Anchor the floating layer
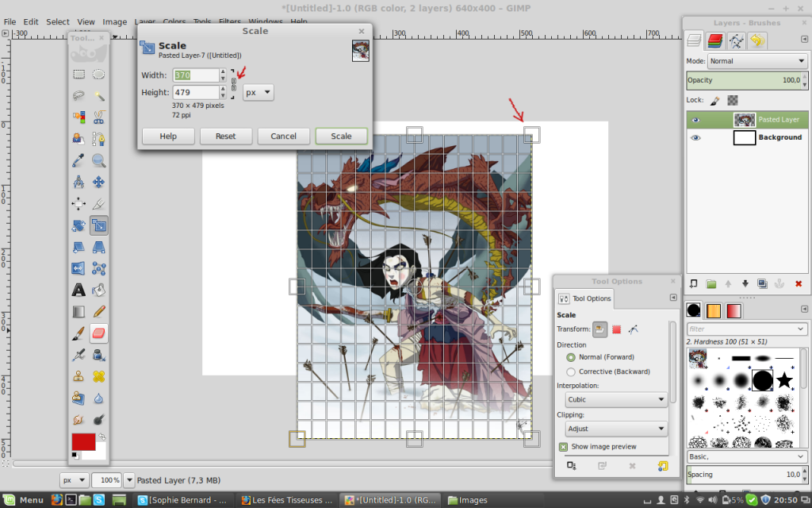The image size is (812, 508). point(779,283)
